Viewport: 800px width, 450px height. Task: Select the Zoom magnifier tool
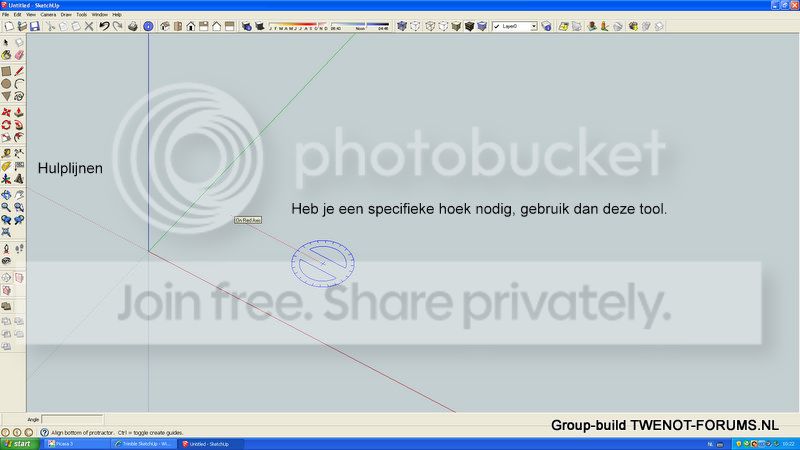click(6, 208)
